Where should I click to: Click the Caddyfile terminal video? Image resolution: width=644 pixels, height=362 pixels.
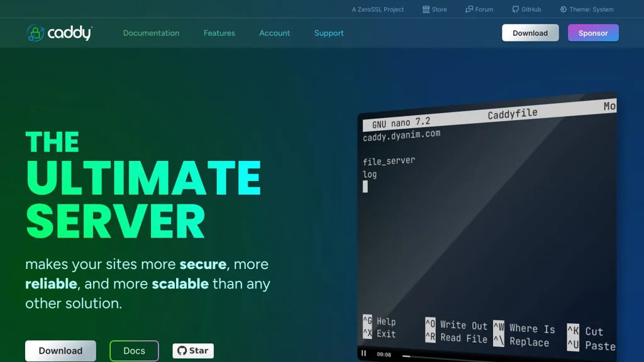[487, 226]
